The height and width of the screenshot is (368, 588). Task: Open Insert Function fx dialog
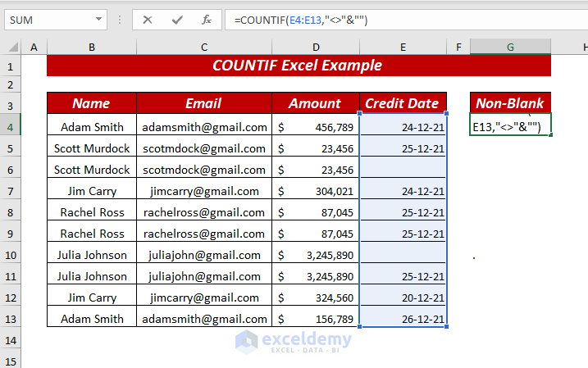pyautogui.click(x=206, y=20)
